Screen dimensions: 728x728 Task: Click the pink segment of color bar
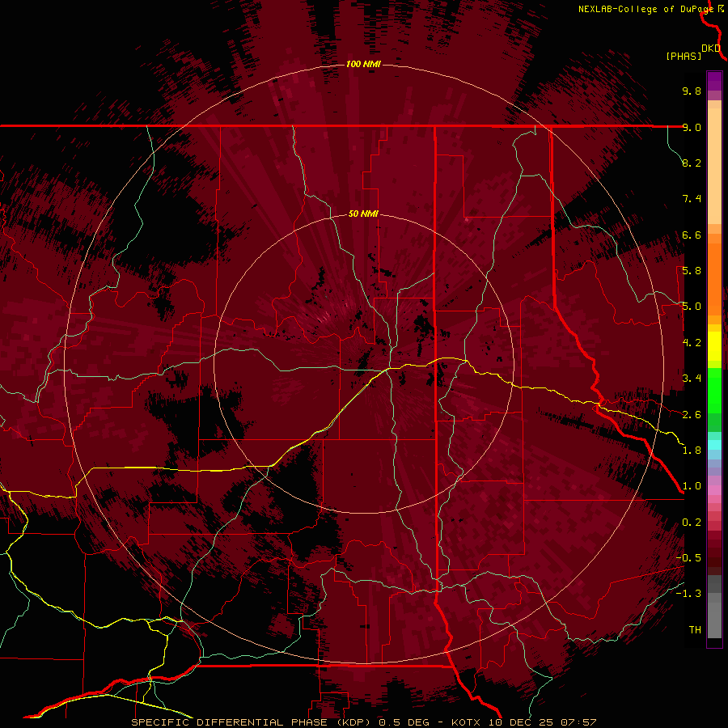point(714,490)
